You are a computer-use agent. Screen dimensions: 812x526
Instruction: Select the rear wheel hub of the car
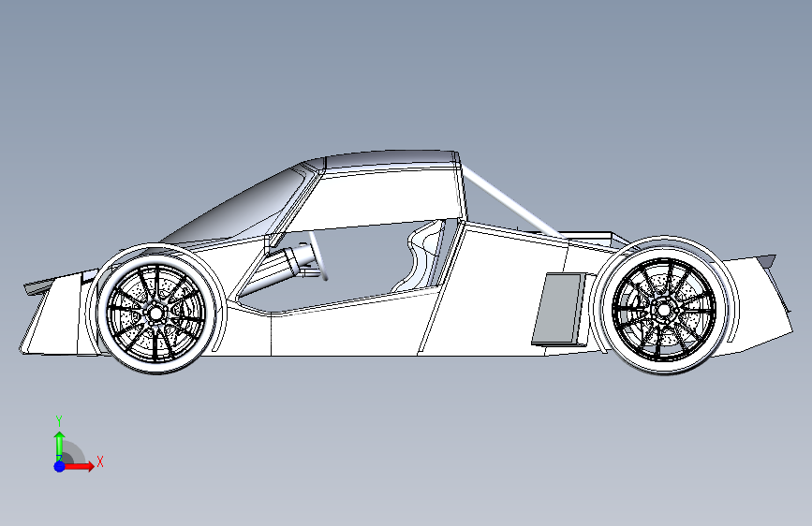[663, 310]
